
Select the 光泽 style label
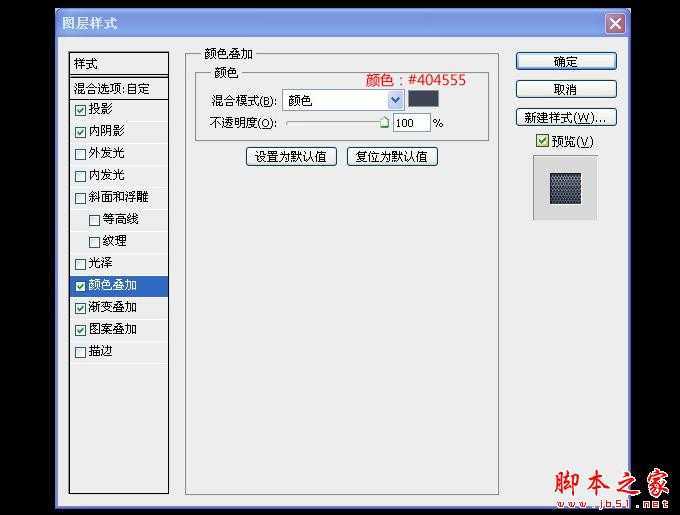pyautogui.click(x=101, y=263)
